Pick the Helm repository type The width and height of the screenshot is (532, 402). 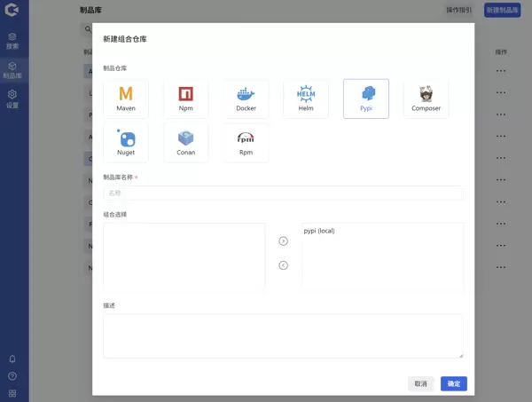pyautogui.click(x=306, y=99)
